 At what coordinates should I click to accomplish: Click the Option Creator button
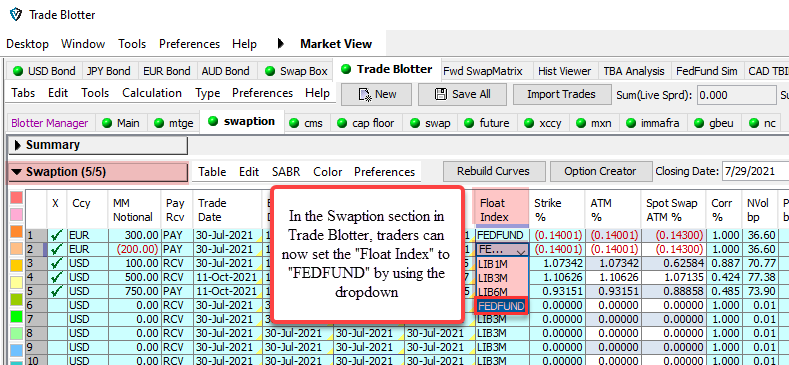coord(600,171)
